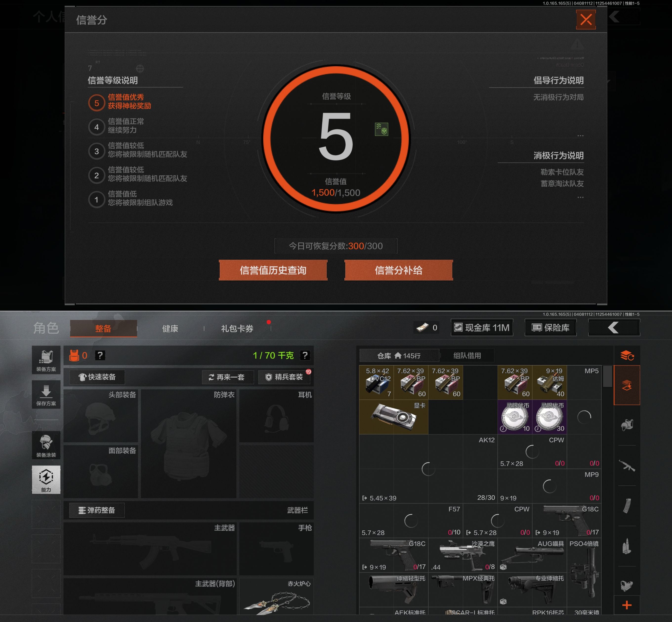Open the 装备方案 loadout plan icon
The height and width of the screenshot is (622, 672).
click(46, 360)
